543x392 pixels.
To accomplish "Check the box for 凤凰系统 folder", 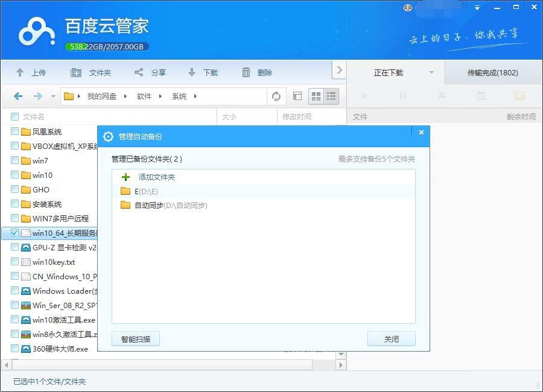I will (14, 131).
